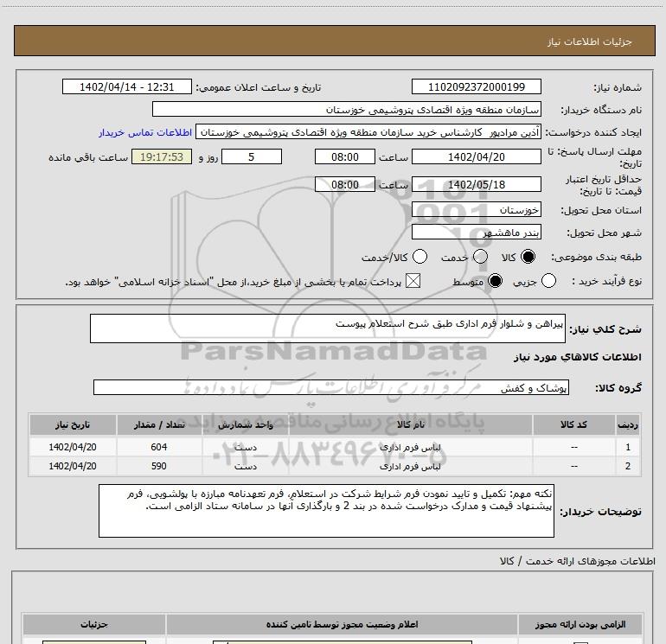Click the جزئیات column header in permits table
666x644 pixels.
[x=94, y=624]
